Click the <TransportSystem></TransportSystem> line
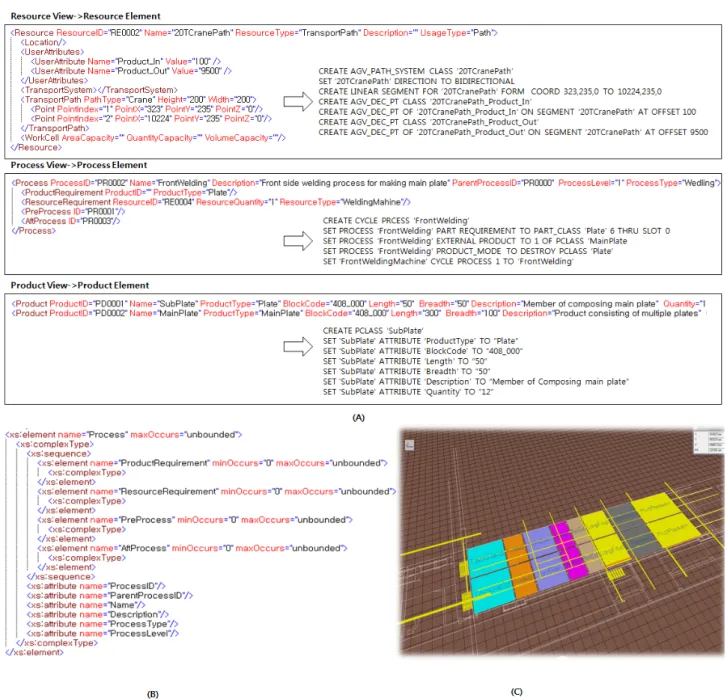The image size is (727, 700). pyautogui.click(x=99, y=90)
